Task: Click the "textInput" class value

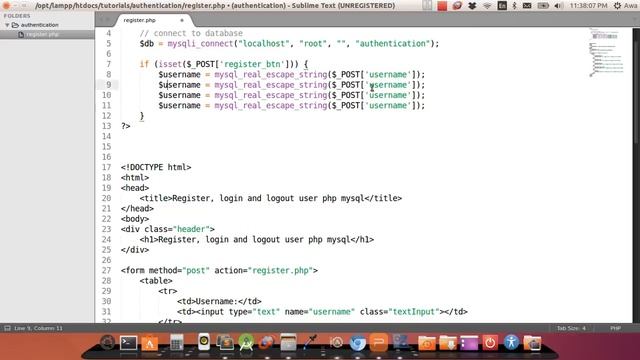Action: 414,312
